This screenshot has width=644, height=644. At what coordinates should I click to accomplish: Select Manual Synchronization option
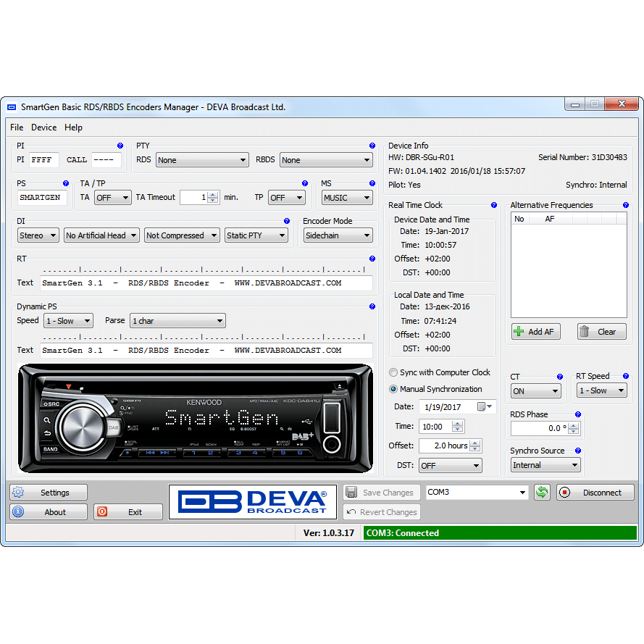(435, 389)
